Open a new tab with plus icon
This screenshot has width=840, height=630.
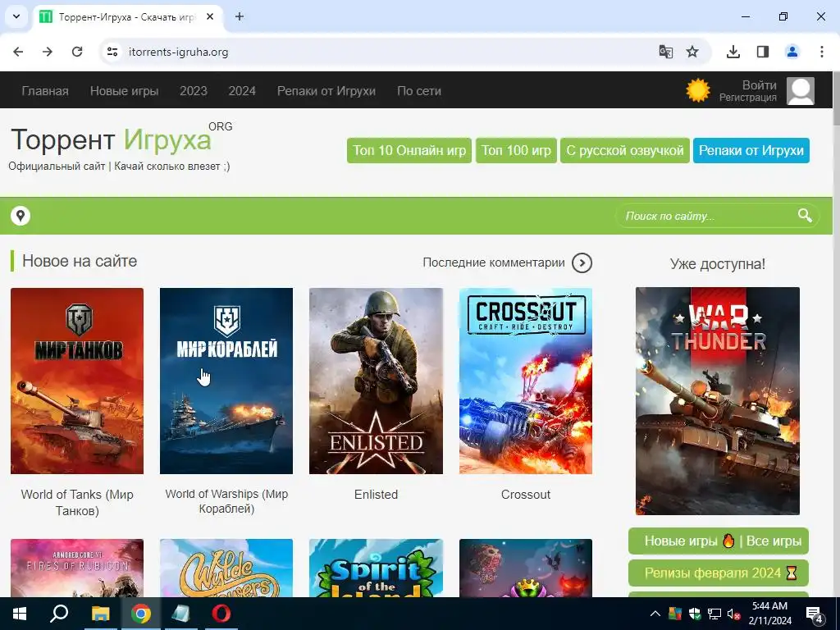[x=240, y=16]
